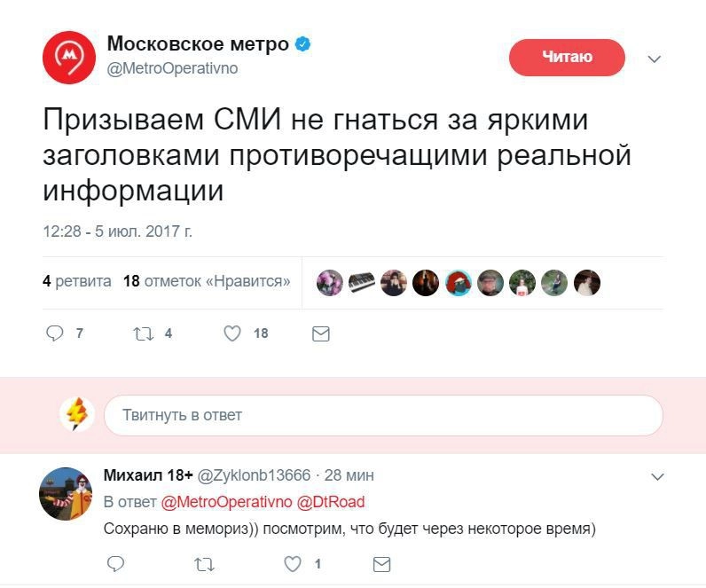The width and height of the screenshot is (706, 588).
Task: Open main tweet options chevron menu
Action: tap(655, 59)
